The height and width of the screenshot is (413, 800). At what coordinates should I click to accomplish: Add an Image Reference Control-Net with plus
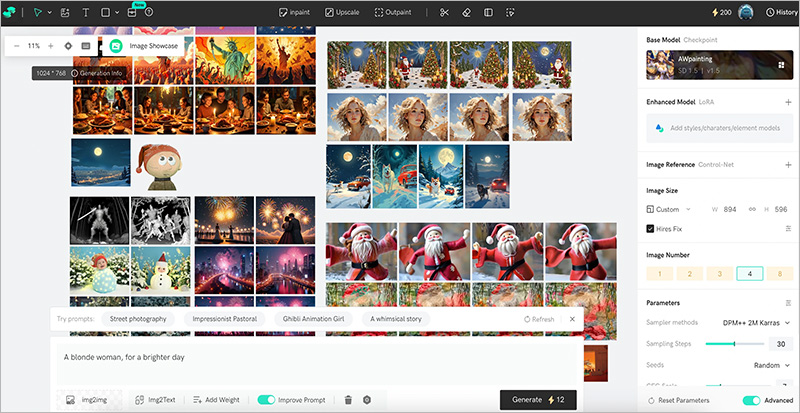pos(788,165)
